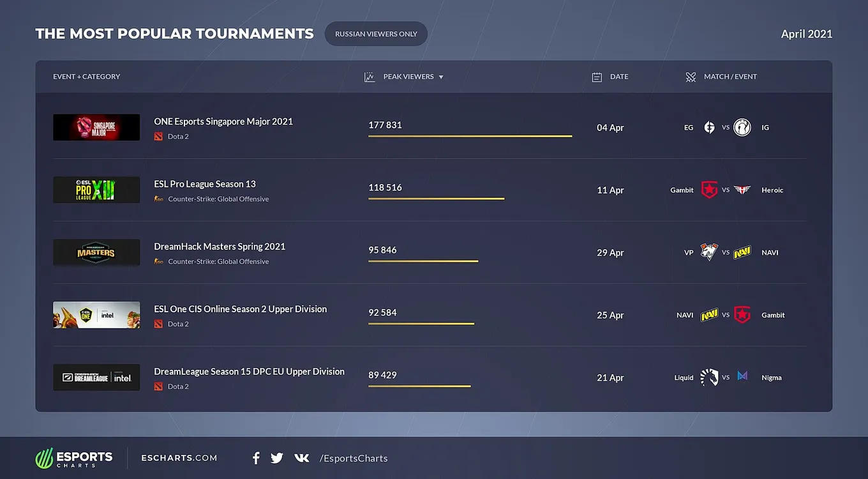Sort by Peak Viewers dropdown arrow

(x=441, y=77)
